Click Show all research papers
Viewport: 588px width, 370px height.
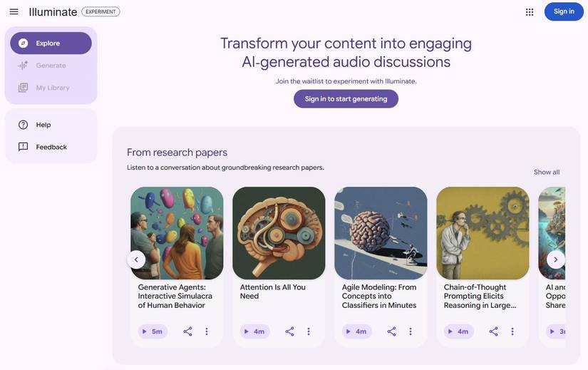(547, 172)
